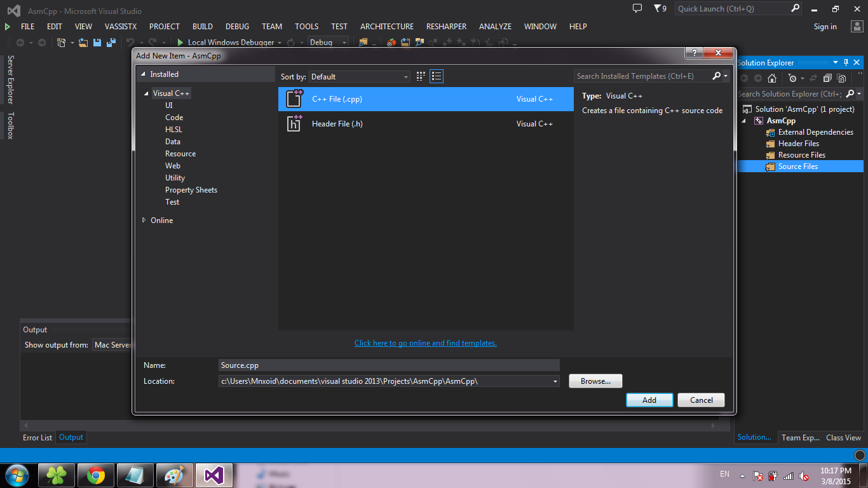Select the Property Sheets category
This screenshot has height=488, width=868.
191,190
